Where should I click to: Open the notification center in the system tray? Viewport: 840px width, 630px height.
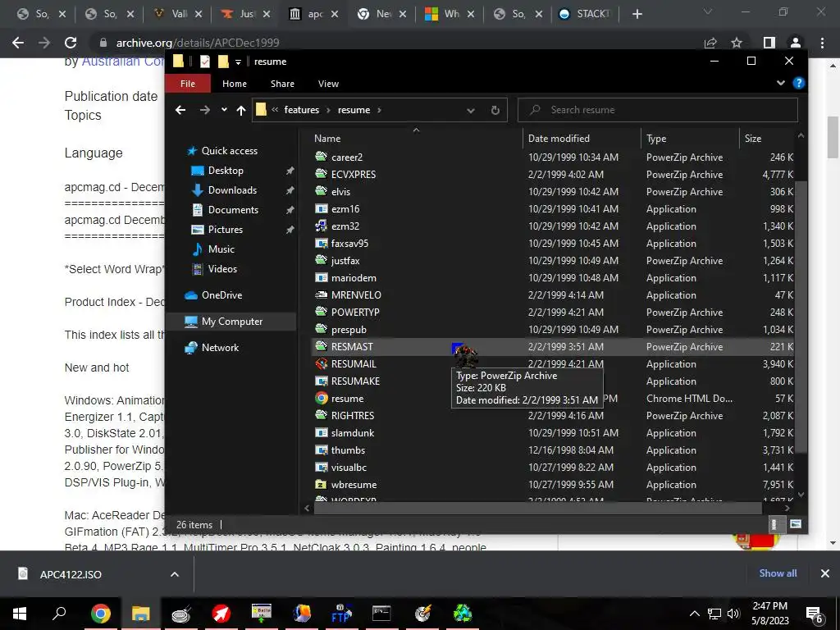(x=814, y=614)
